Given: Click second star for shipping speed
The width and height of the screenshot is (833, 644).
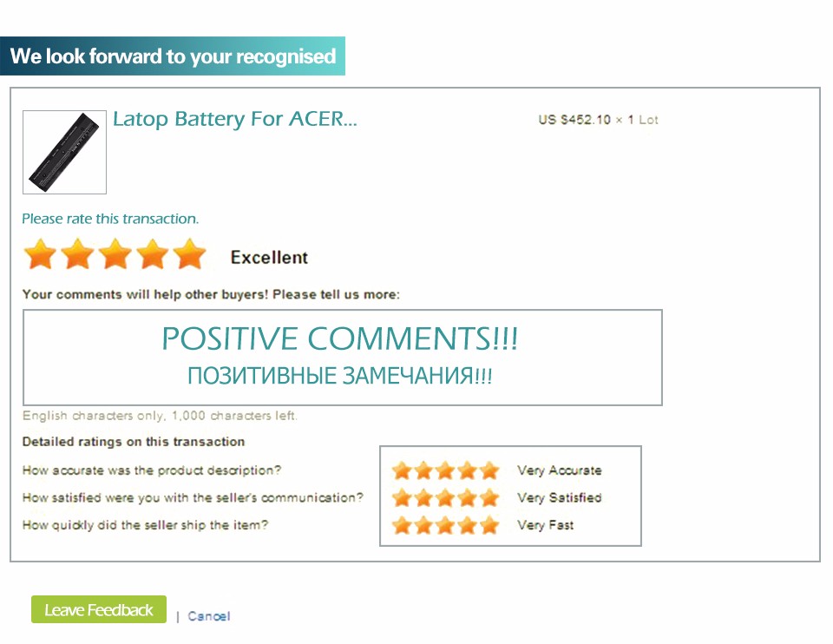Looking at the screenshot, I should (x=423, y=525).
